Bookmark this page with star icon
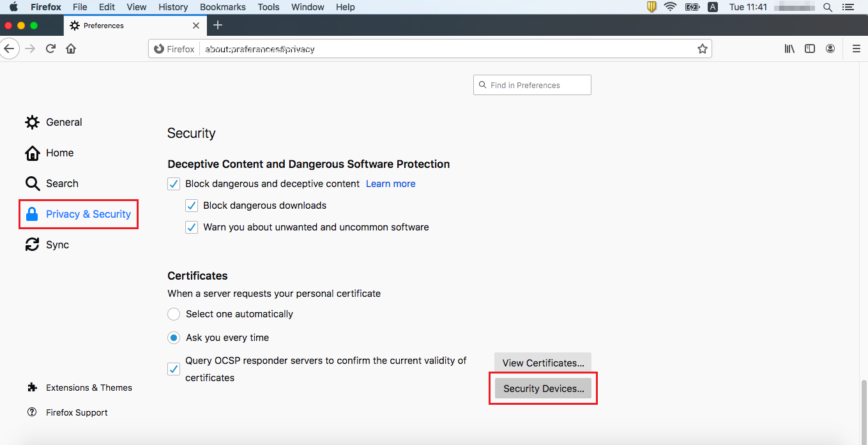This screenshot has height=445, width=868. tap(703, 49)
